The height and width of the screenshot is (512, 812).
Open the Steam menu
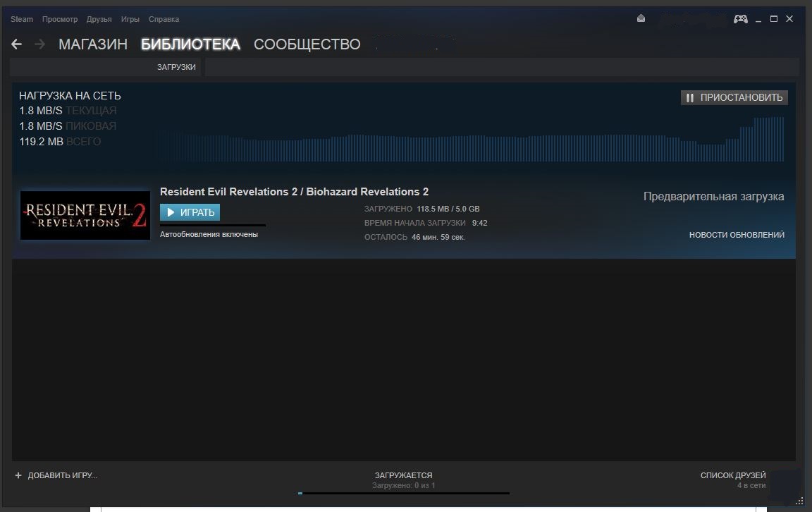point(22,19)
